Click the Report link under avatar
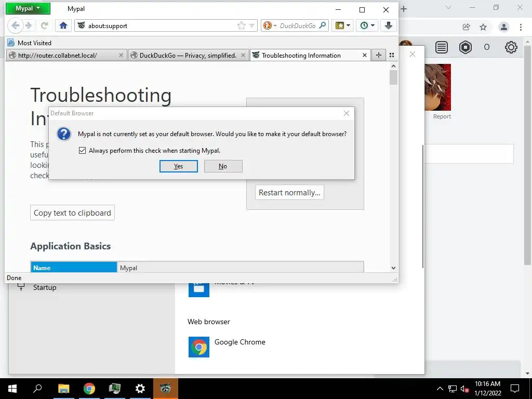This screenshot has width=532, height=399. point(442,116)
